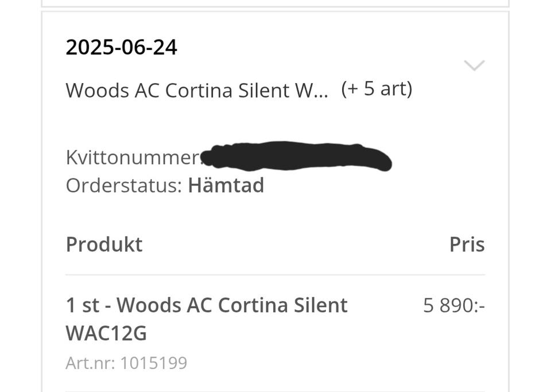Click the 1 st quantity text

[83, 305]
